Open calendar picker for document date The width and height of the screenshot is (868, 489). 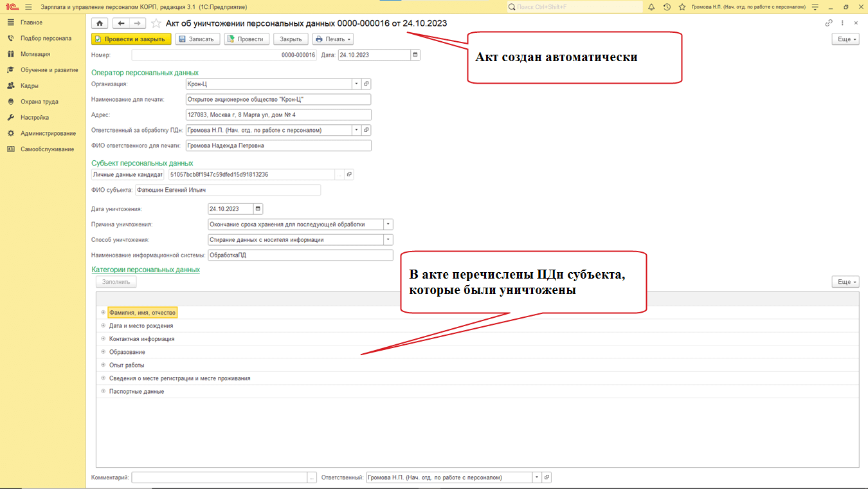[415, 55]
